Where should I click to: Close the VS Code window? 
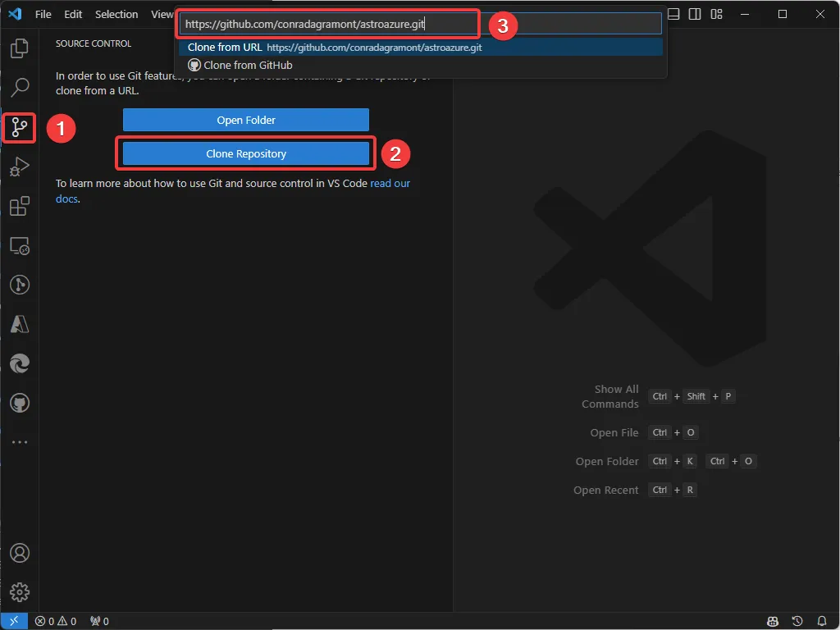(820, 14)
